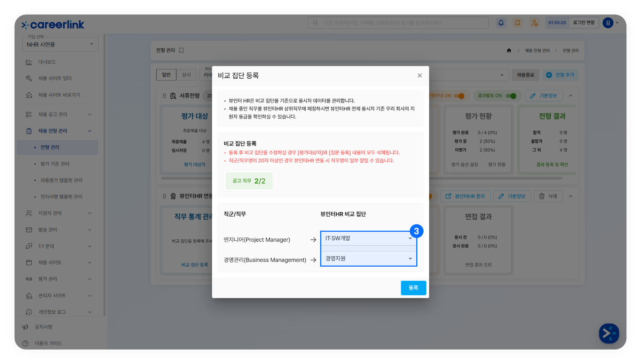The image size is (641, 364).
Task: Expand the 채용 공고 관리 menu
Action: coord(90,114)
